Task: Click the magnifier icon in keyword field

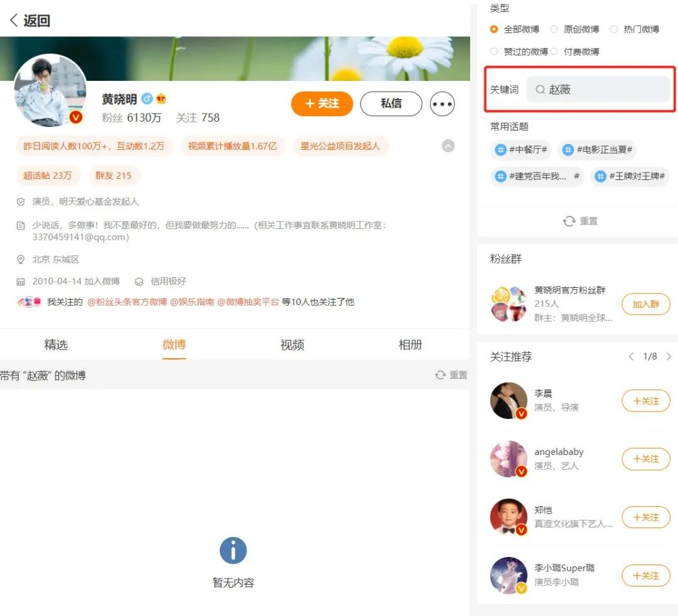Action: coord(540,90)
